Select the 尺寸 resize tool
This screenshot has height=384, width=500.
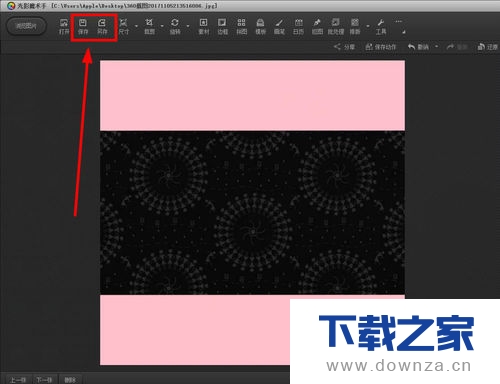(123, 27)
